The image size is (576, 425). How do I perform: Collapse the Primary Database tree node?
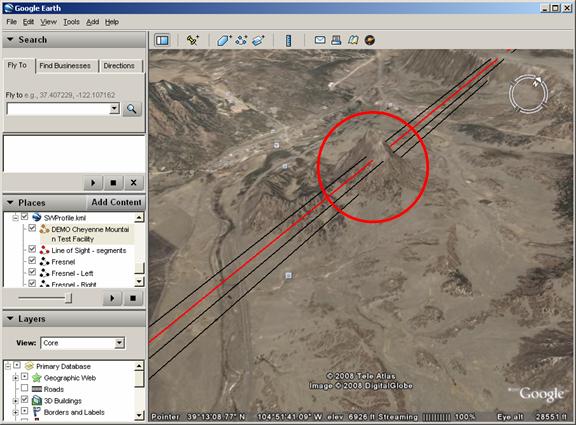coord(8,366)
